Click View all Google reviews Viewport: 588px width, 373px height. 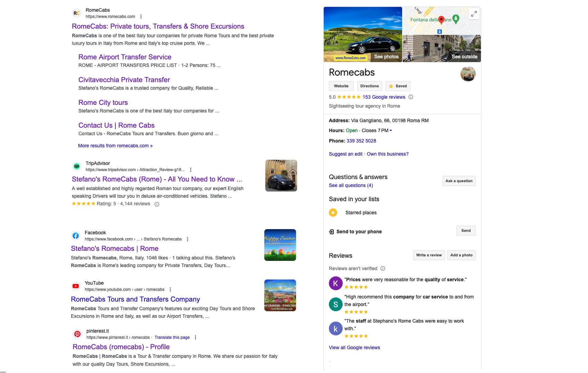(354, 347)
